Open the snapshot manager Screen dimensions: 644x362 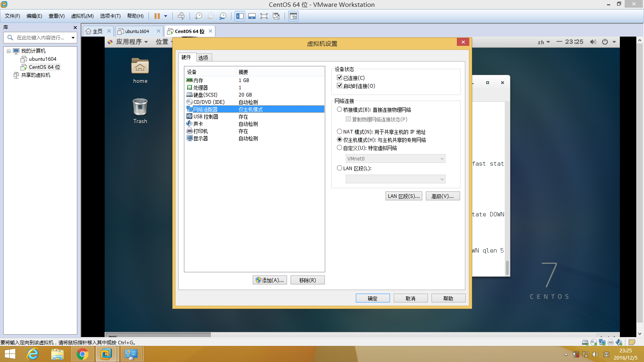pos(223,16)
